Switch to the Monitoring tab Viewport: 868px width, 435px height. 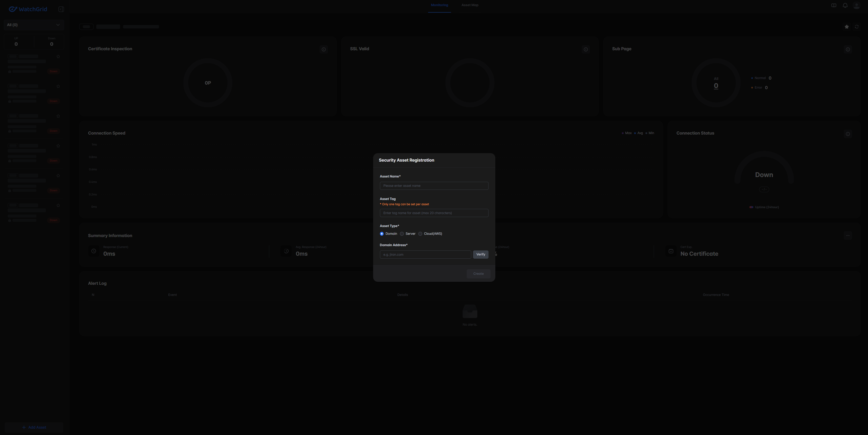coord(439,5)
